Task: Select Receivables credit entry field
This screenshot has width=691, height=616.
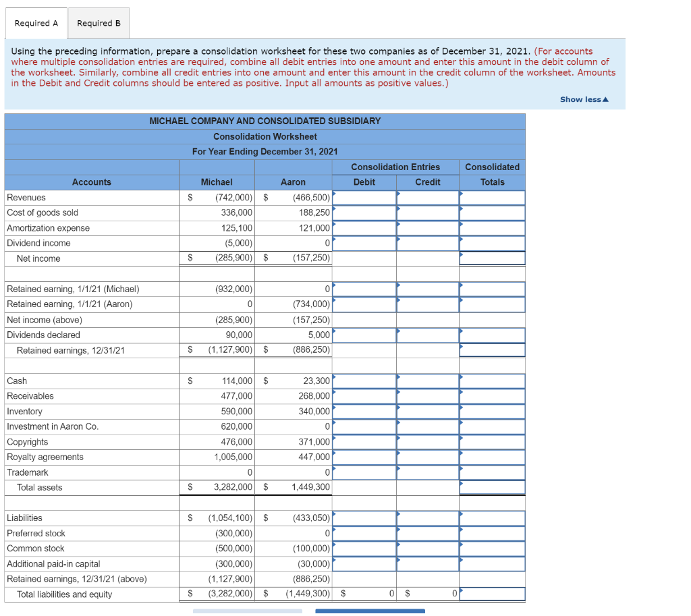Action: coord(427,397)
